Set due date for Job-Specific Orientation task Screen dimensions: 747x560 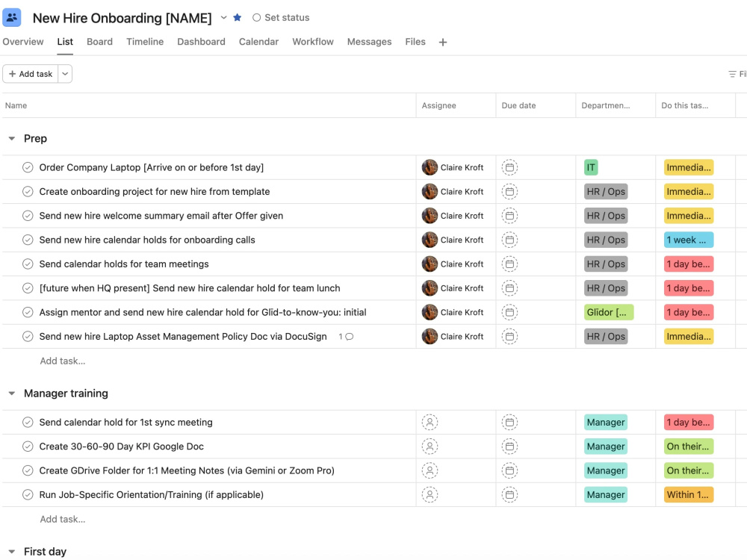coord(509,495)
